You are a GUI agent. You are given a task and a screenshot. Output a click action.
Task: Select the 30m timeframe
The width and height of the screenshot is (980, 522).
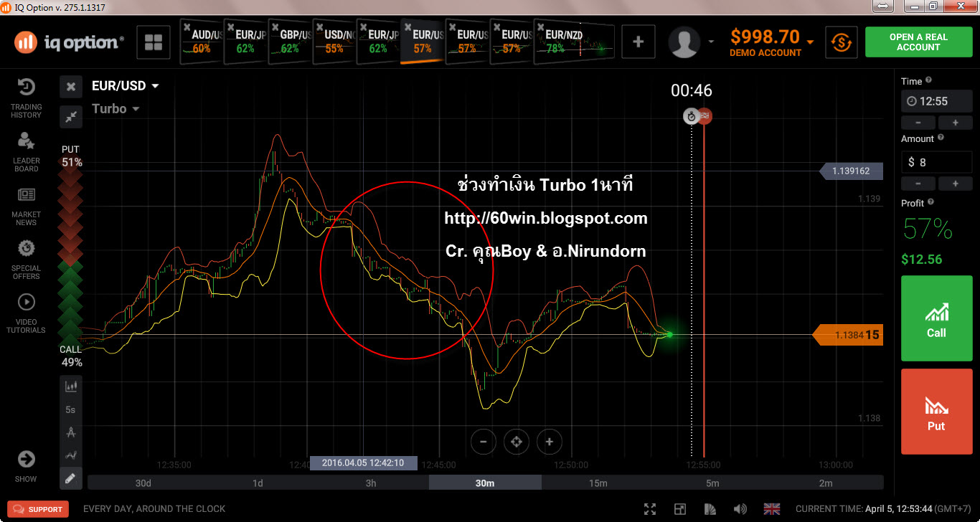point(485,483)
